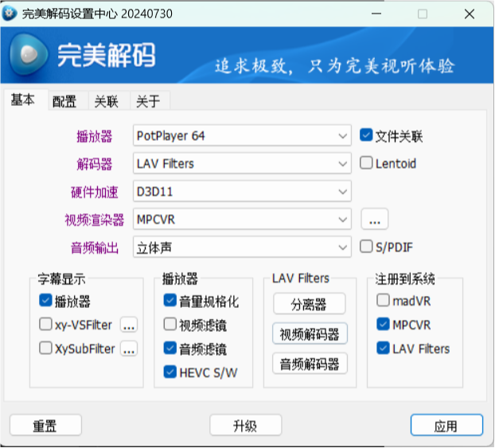Click the LAV Filters group title
495x448 pixels.
click(x=301, y=279)
